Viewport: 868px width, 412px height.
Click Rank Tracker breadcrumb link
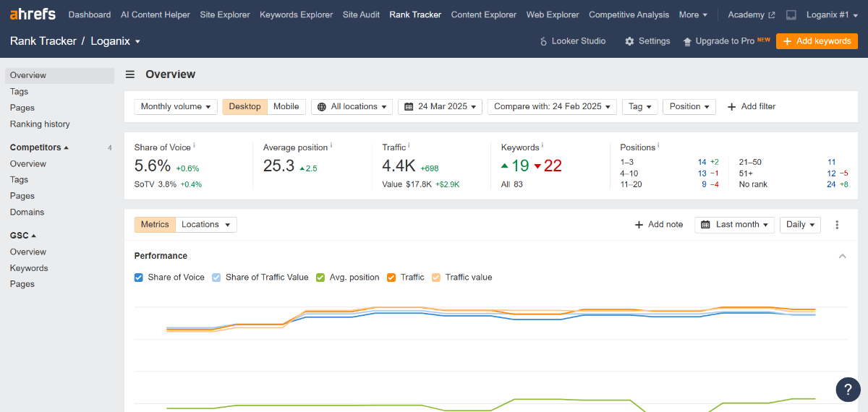click(x=43, y=41)
